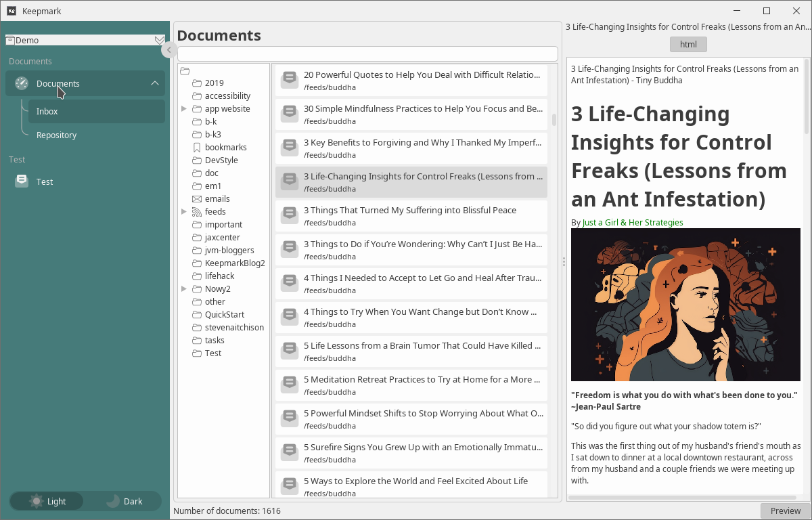Click the emails envelope icon in tree
The height and width of the screenshot is (520, 812).
pyautogui.click(x=197, y=199)
